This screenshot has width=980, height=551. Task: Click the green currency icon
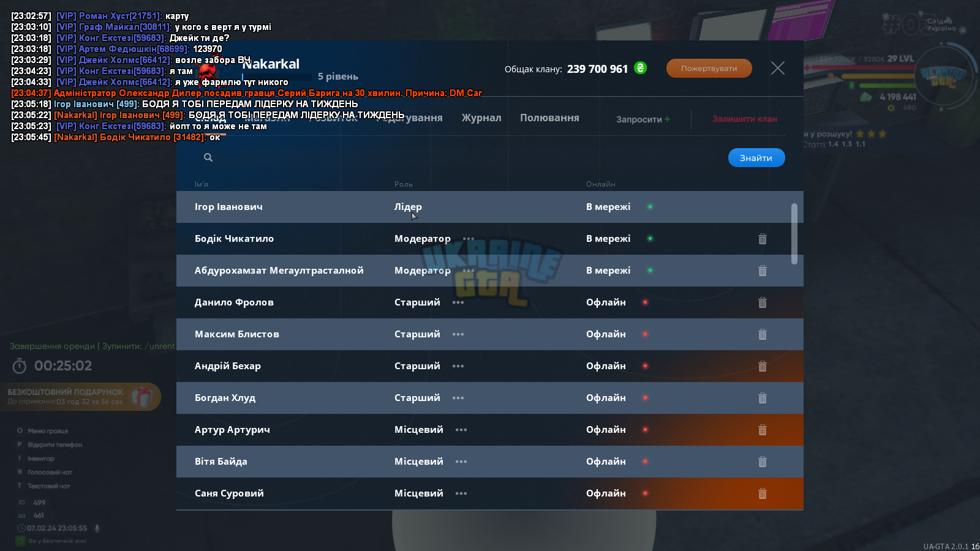point(640,68)
